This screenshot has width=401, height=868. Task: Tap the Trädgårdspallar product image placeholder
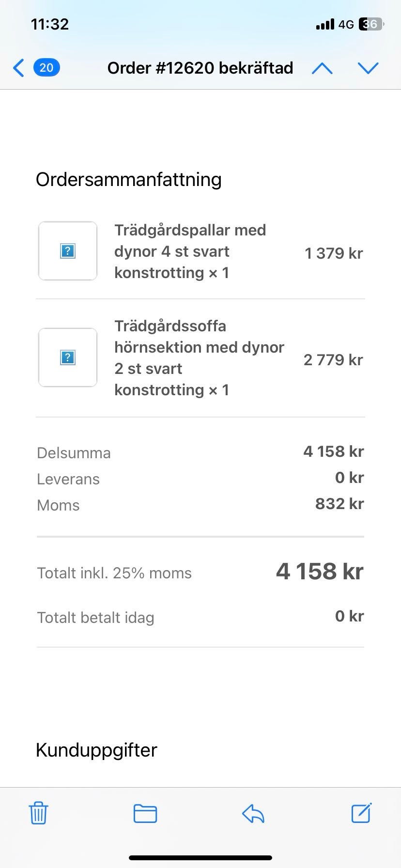(x=68, y=251)
